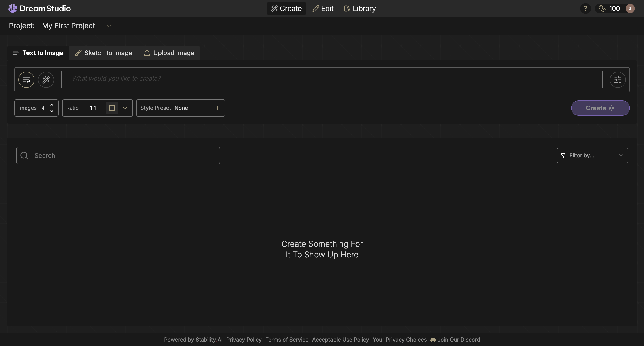The width and height of the screenshot is (644, 346).
Task: Open the Filter by dropdown
Action: (592, 156)
